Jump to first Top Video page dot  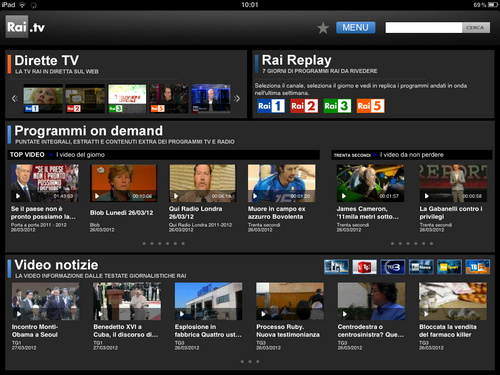144,244
